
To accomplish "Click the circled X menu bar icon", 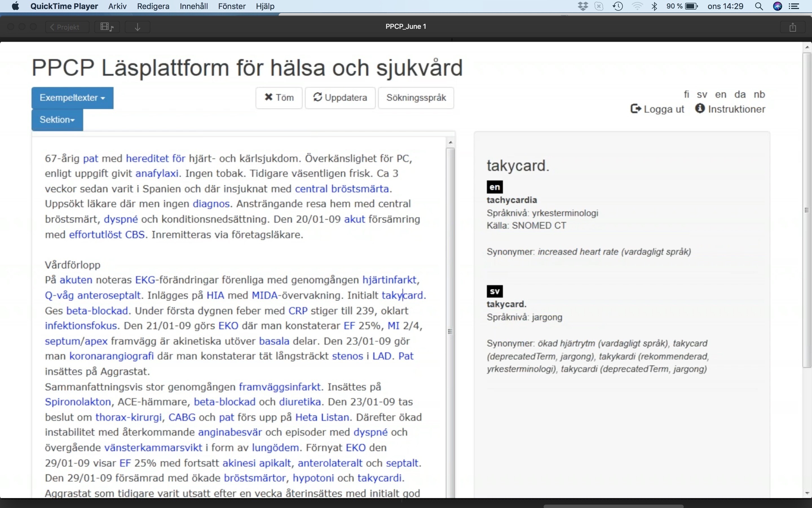I will [x=599, y=6].
